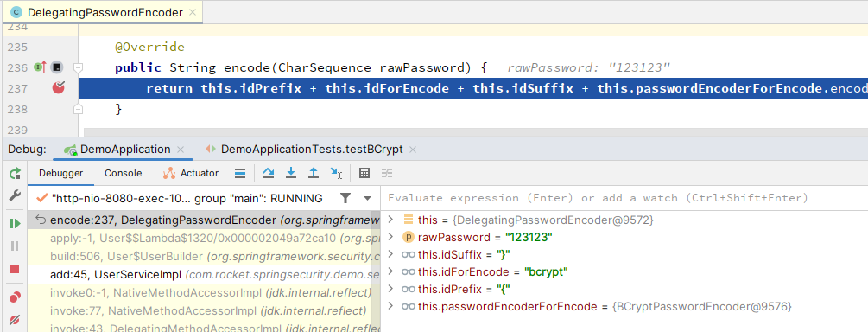Screen dimensions: 868x332
Task: Open the Console tab
Action: [123, 173]
